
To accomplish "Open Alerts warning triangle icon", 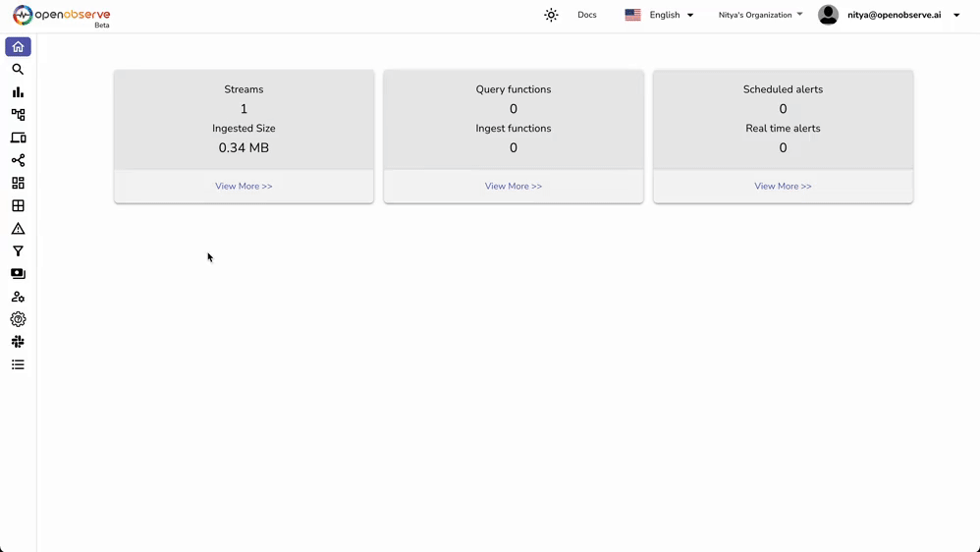I will pos(18,228).
